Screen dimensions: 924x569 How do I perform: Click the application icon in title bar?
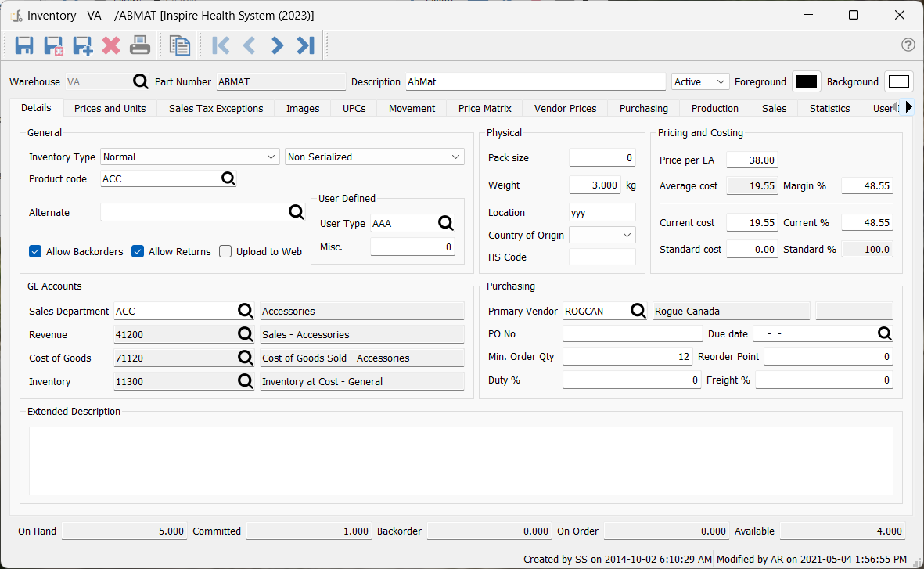click(x=16, y=16)
